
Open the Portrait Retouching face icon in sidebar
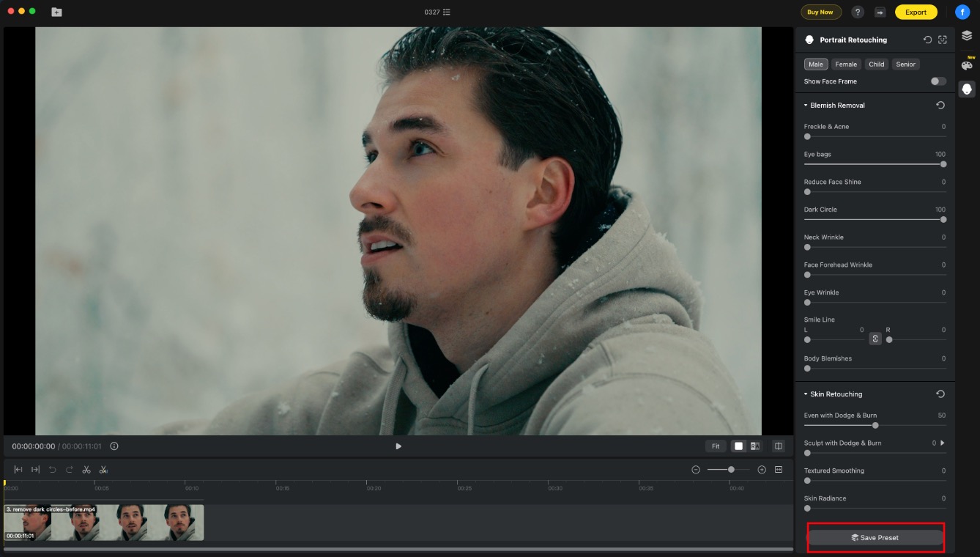pos(967,89)
